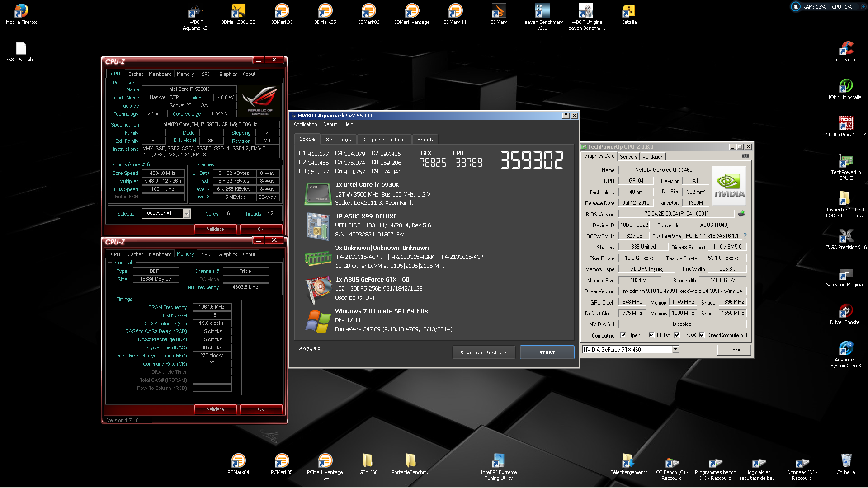Toggle CUDA checkbox in GPU-Z
The width and height of the screenshot is (868, 488).
tap(651, 335)
